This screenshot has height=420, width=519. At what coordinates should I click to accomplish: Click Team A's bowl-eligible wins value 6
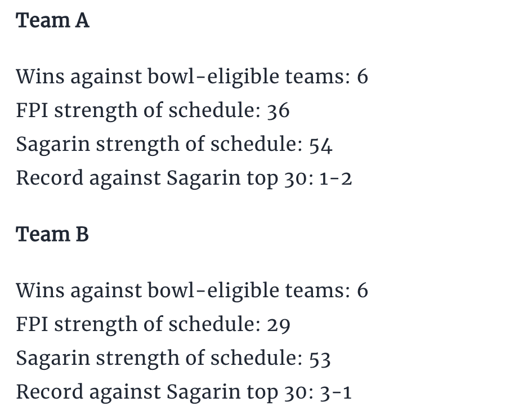coord(362,76)
